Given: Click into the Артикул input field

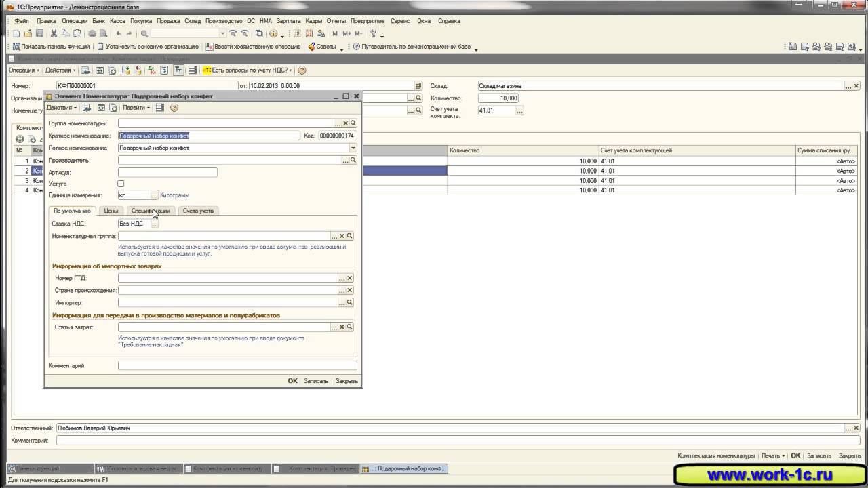Looking at the screenshot, I should pyautogui.click(x=167, y=173).
